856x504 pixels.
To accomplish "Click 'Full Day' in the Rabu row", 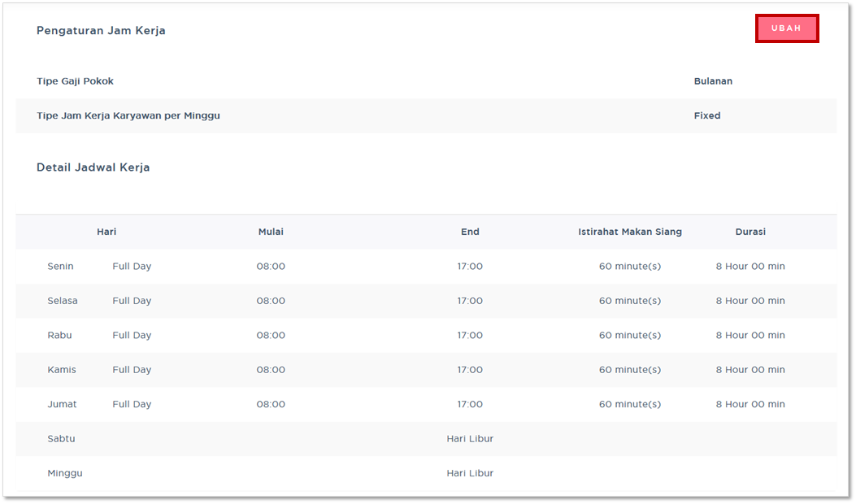I will click(133, 335).
